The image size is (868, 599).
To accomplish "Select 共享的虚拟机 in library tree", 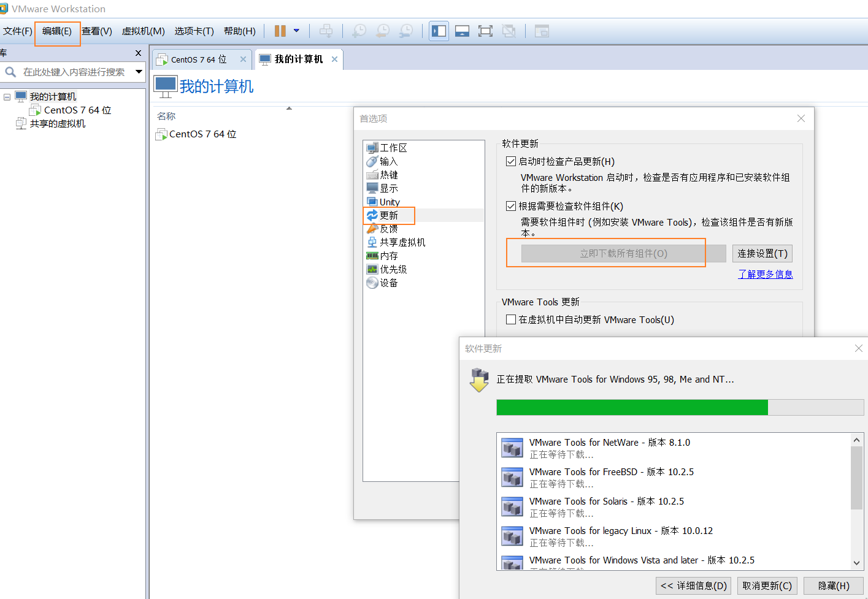I will (58, 124).
